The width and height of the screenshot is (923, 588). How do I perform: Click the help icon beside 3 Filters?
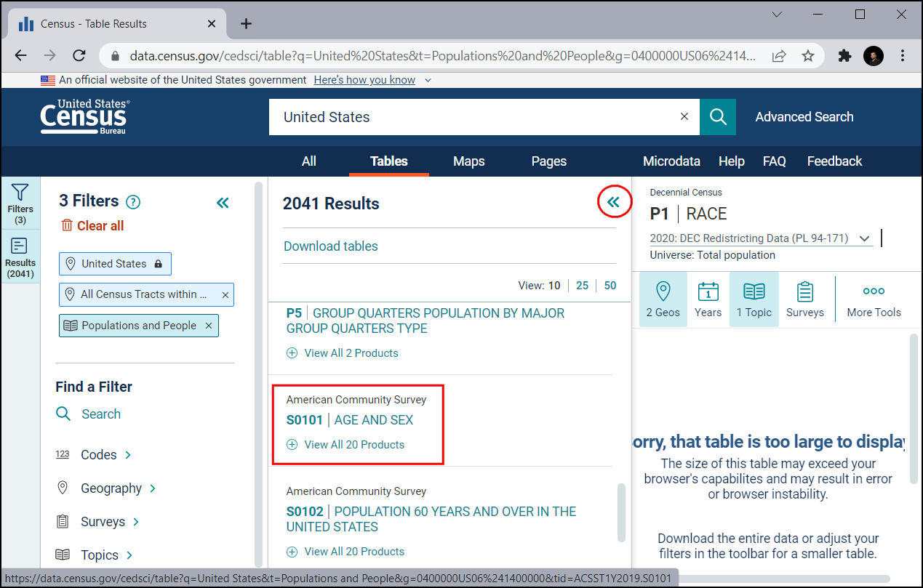tap(133, 202)
